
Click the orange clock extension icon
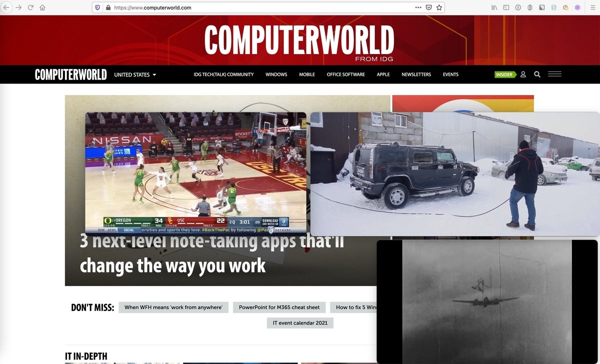click(x=565, y=7)
